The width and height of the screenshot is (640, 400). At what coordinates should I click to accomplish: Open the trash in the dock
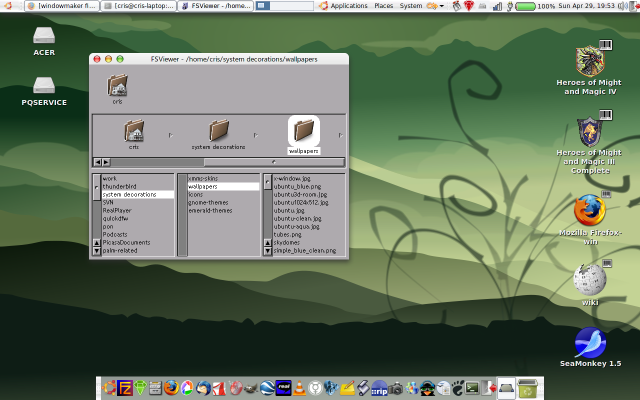click(x=527, y=387)
